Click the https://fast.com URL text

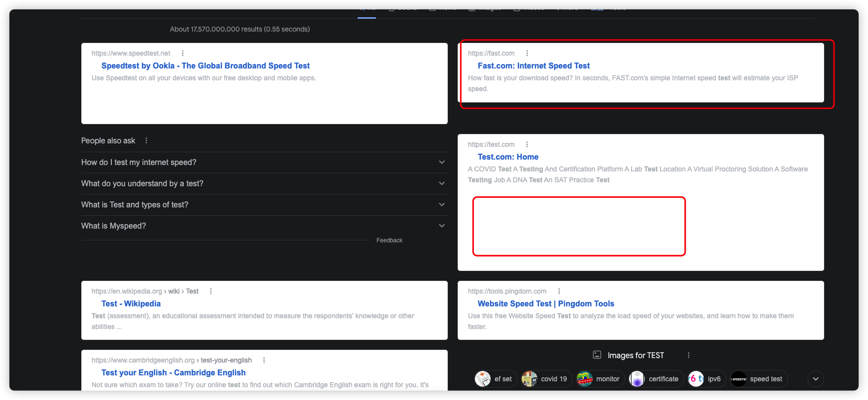point(491,53)
